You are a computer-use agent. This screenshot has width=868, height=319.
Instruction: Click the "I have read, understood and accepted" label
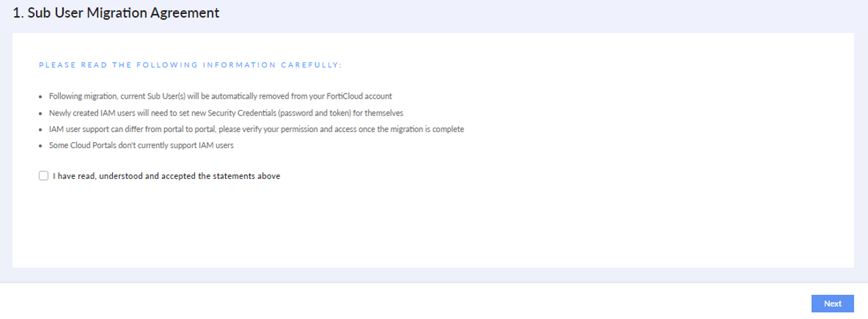tap(166, 176)
